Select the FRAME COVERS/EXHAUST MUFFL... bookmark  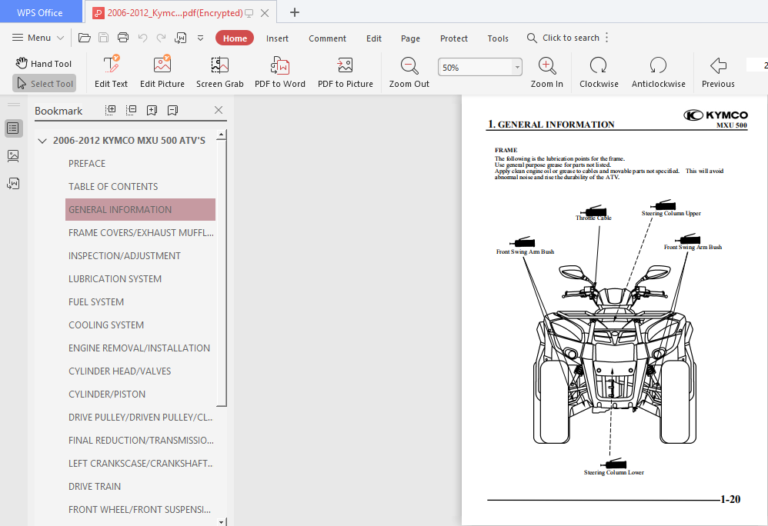[x=141, y=233]
